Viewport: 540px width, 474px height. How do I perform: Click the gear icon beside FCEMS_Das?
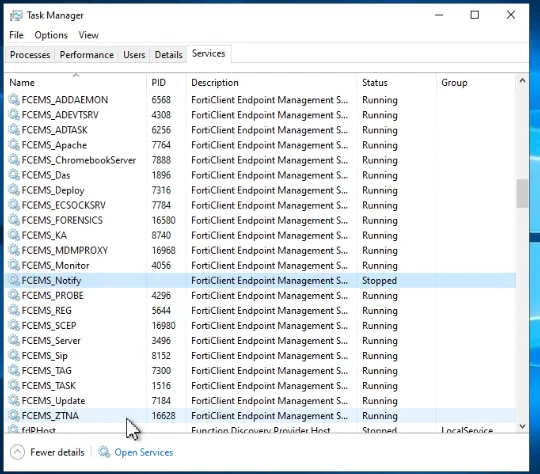pyautogui.click(x=14, y=175)
